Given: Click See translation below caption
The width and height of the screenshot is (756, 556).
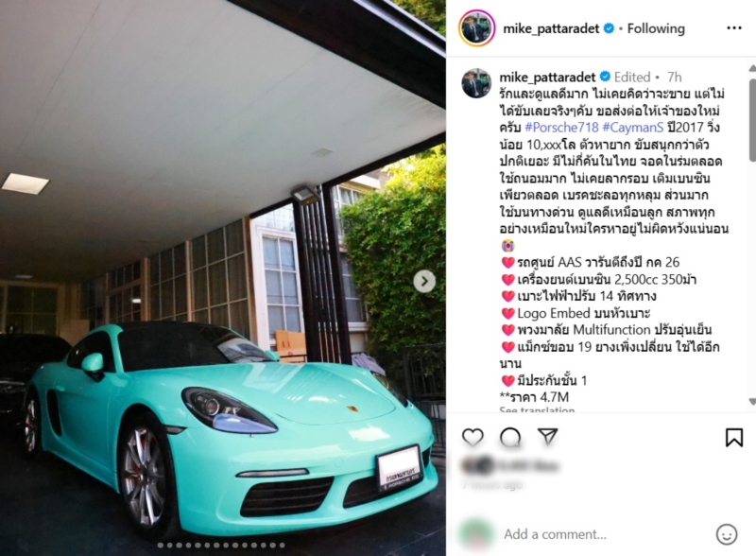Looking at the screenshot, I should (x=537, y=409).
